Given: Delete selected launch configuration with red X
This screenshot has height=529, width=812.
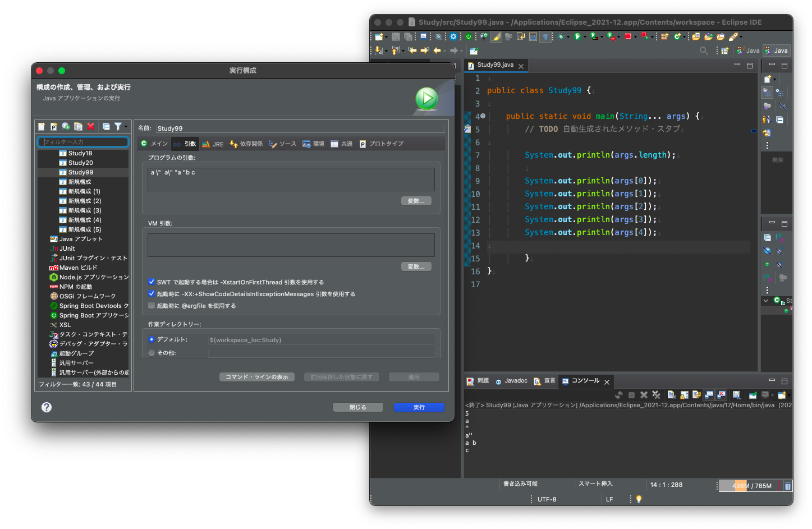Looking at the screenshot, I should [x=91, y=127].
